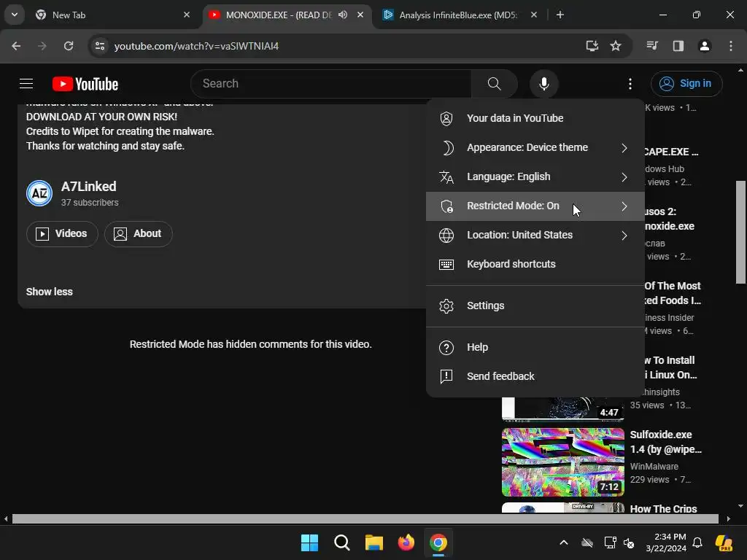The image size is (747, 560).
Task: Expand the chevron beside Appearance
Action: pyautogui.click(x=624, y=148)
